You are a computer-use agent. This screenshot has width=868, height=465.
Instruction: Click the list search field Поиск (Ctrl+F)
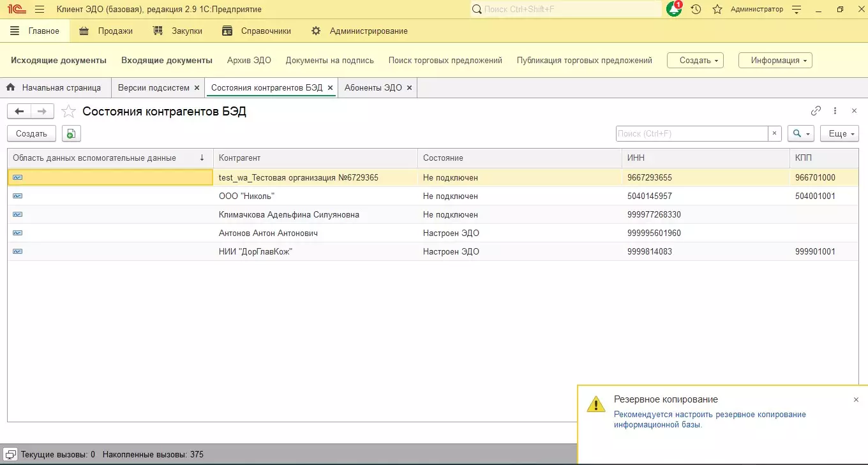point(691,133)
